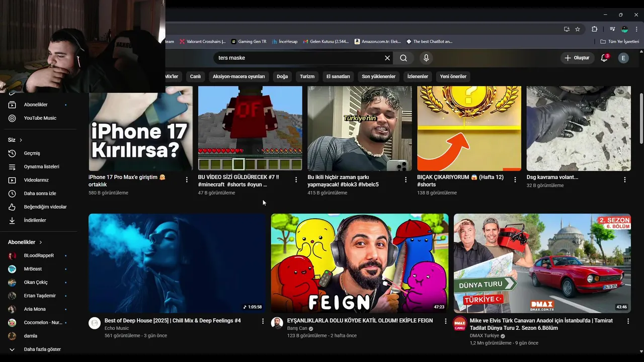Open the FEIGN video title link
The image size is (644, 362).
point(360,321)
